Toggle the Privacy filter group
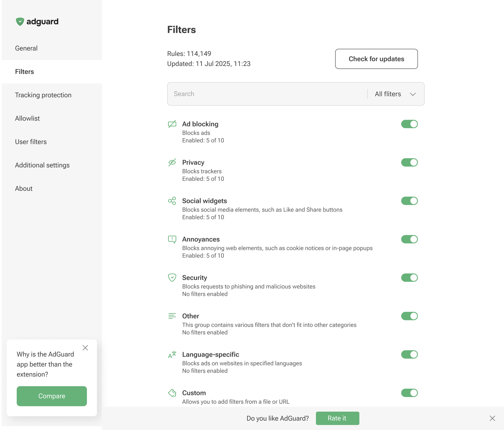 coord(409,163)
